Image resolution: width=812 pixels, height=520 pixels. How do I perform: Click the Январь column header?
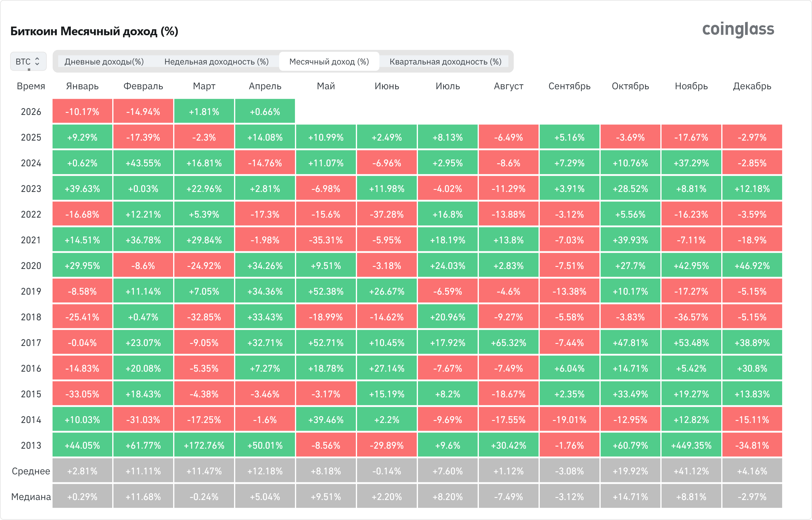click(82, 86)
